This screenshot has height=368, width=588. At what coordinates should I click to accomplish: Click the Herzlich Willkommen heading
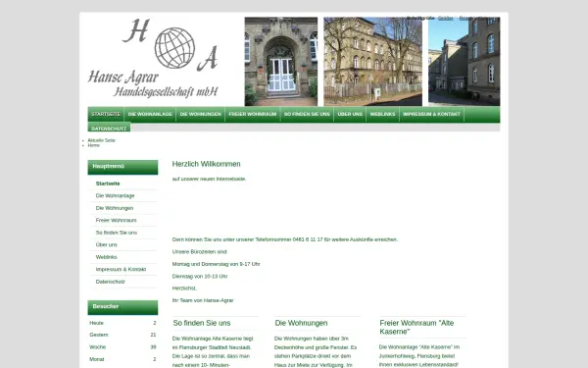coord(206,164)
